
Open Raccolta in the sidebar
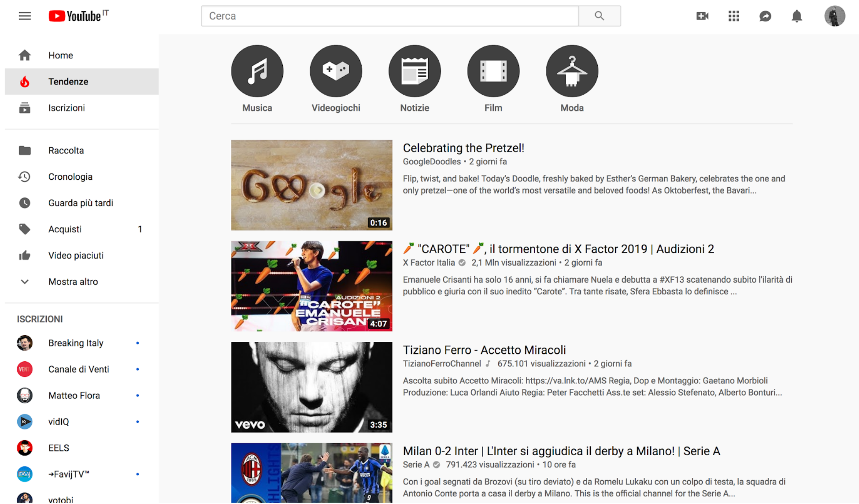[x=81, y=151]
